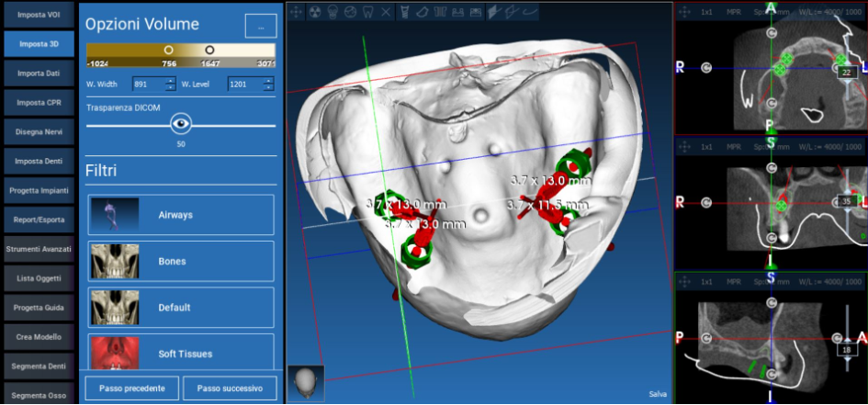This screenshot has height=405, width=868.
Task: Open Strumenti Avanzati
Action: point(39,249)
